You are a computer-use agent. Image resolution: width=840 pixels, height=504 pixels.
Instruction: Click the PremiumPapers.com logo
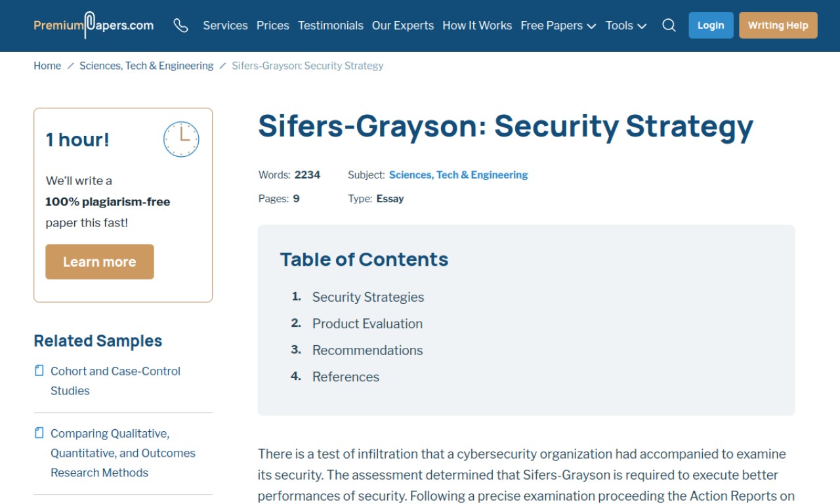coord(94,25)
